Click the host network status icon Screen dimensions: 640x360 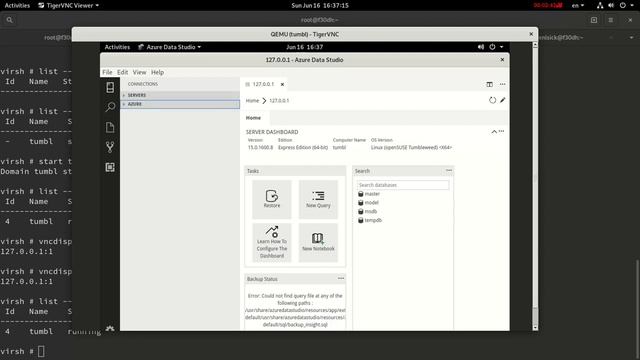pos(600,5)
